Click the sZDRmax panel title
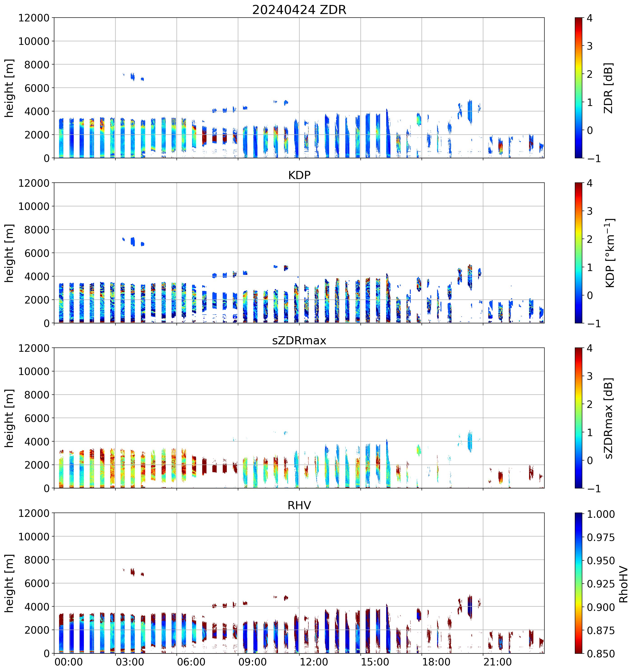 click(x=299, y=340)
